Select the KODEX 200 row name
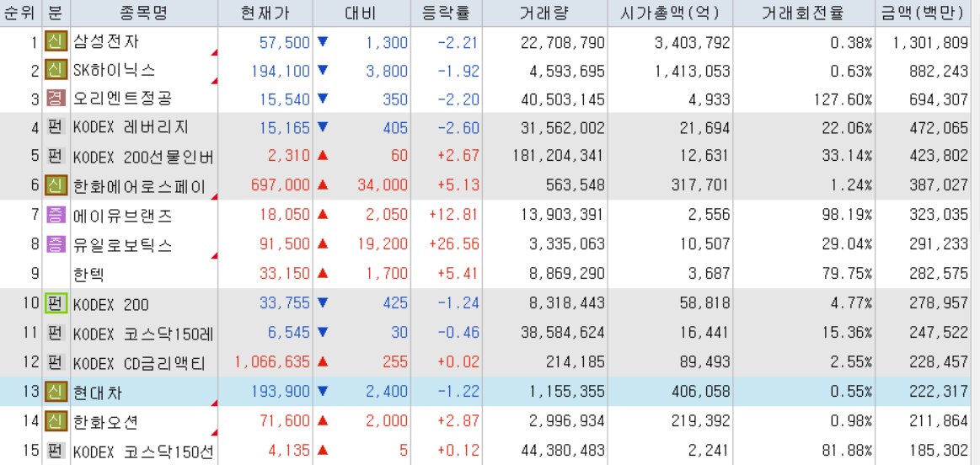Viewport: 980px width, 465px height. [111, 304]
